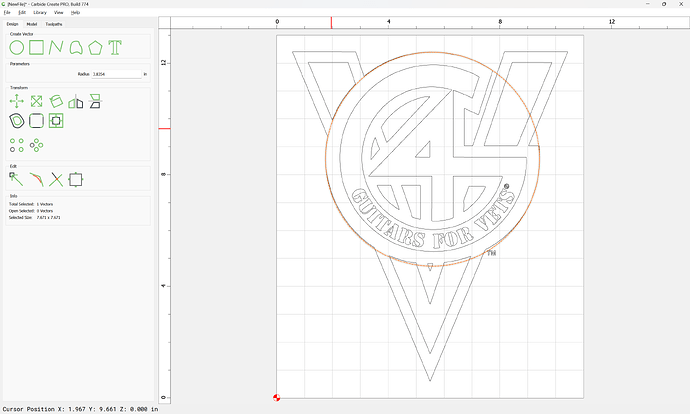The image size is (690, 414).
Task: Open the Offset Vector tool
Action: pyautogui.click(x=17, y=121)
